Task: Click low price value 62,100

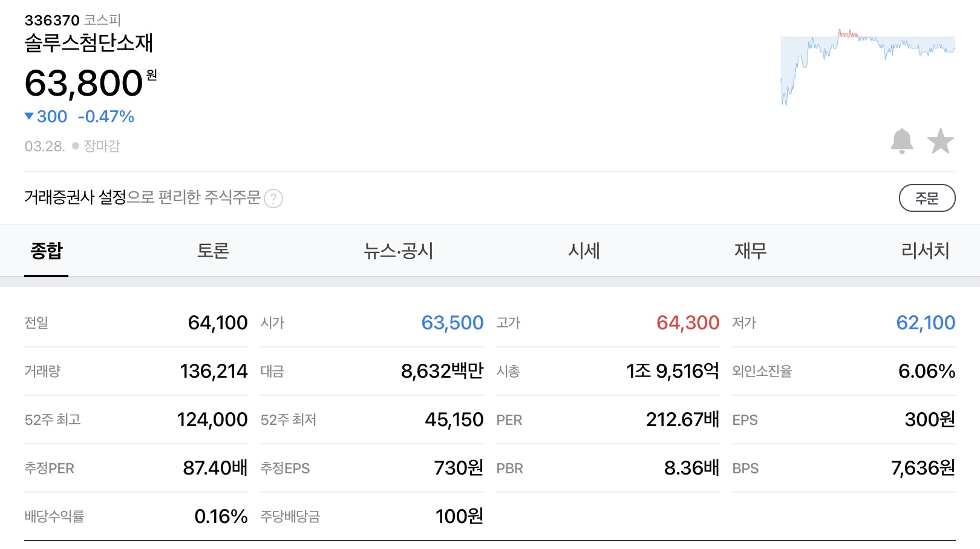Action: pos(926,323)
